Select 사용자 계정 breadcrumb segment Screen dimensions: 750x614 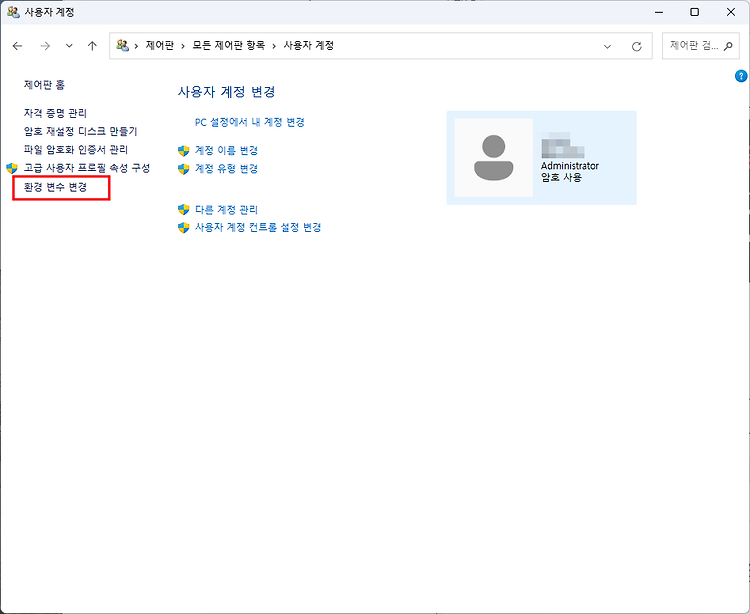coord(309,45)
